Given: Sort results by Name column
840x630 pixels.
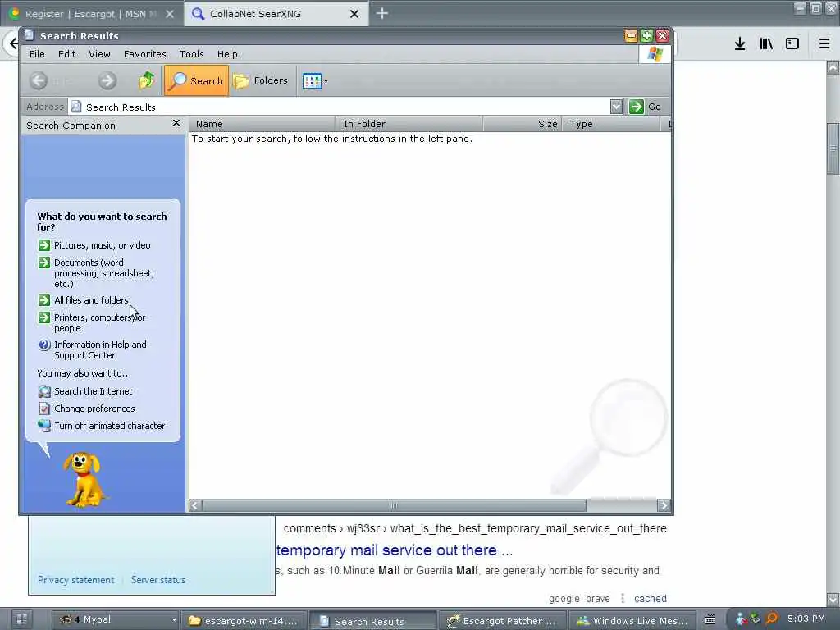Looking at the screenshot, I should tap(262, 125).
